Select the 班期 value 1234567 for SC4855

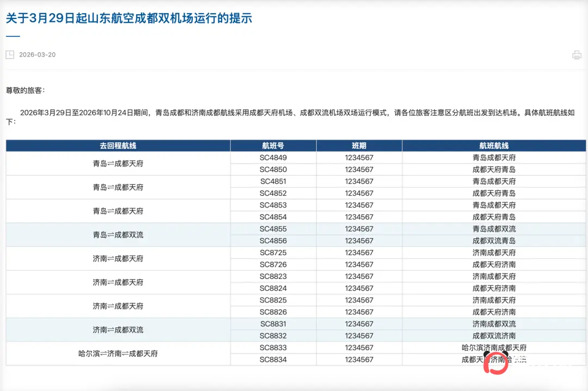click(x=359, y=228)
